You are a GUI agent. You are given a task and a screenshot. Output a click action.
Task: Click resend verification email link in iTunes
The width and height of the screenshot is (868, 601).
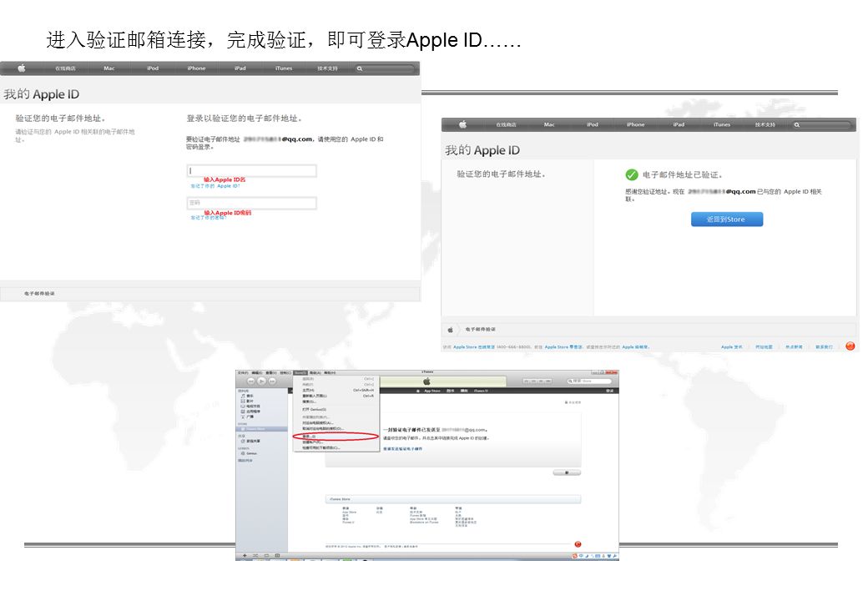402,449
